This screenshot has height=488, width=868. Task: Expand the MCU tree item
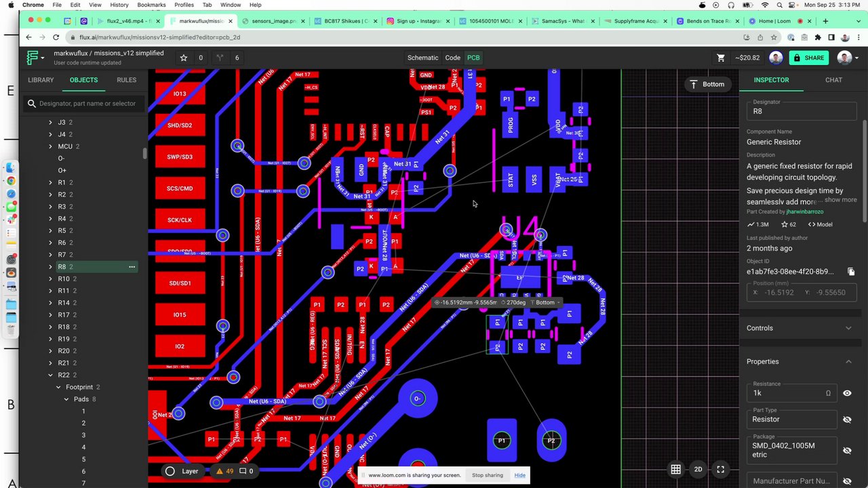(x=50, y=146)
